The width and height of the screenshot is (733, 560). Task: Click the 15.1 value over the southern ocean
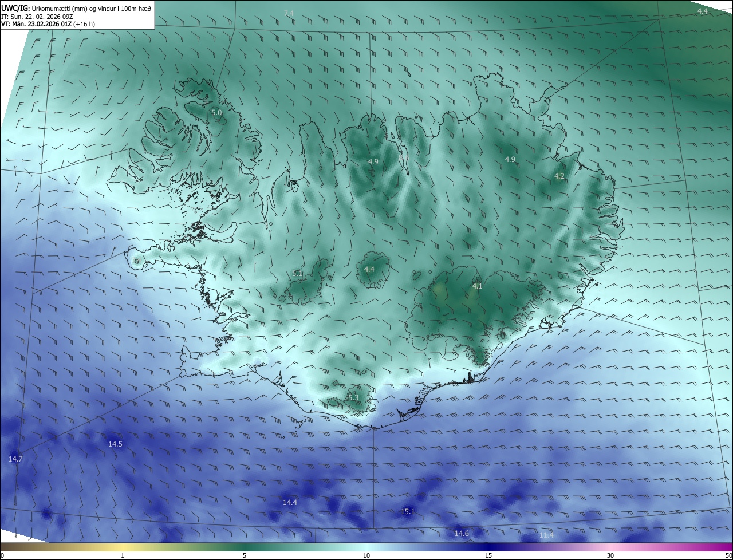(407, 511)
